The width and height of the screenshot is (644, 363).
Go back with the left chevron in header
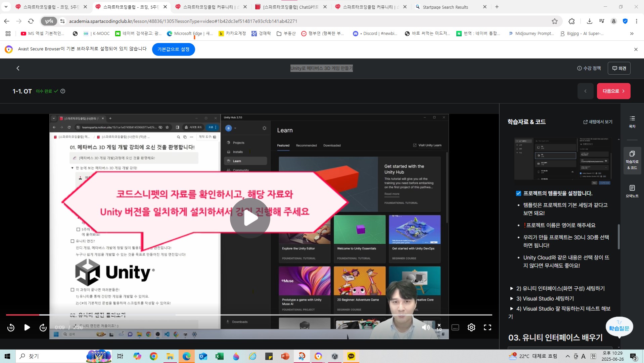coord(18,68)
